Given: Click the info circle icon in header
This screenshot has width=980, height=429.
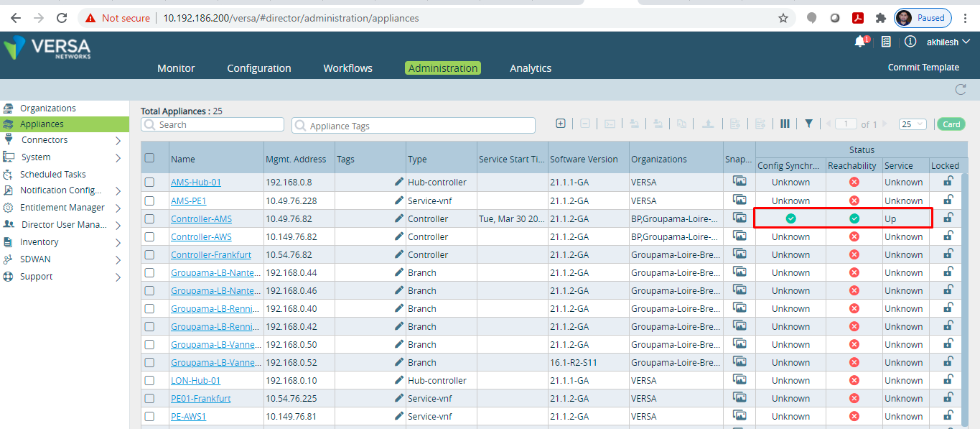Looking at the screenshot, I should 910,42.
